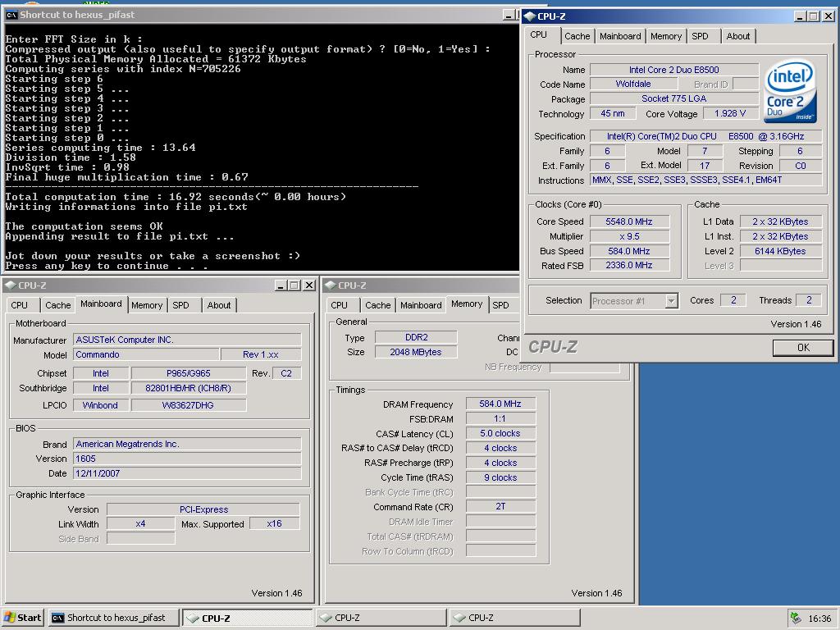840x630 pixels.
Task: Click the CPU-Z icon in front window title bar
Action: point(529,16)
